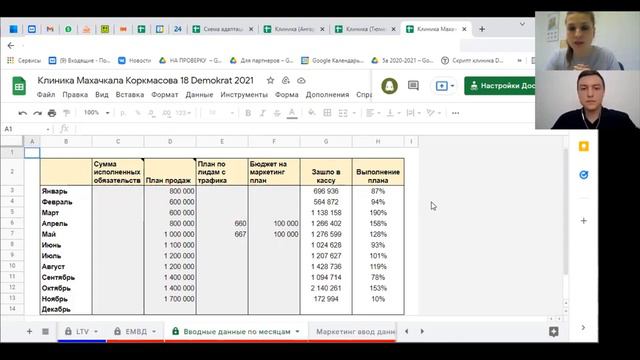Open text wrapping dropdown

pyautogui.click(x=413, y=113)
